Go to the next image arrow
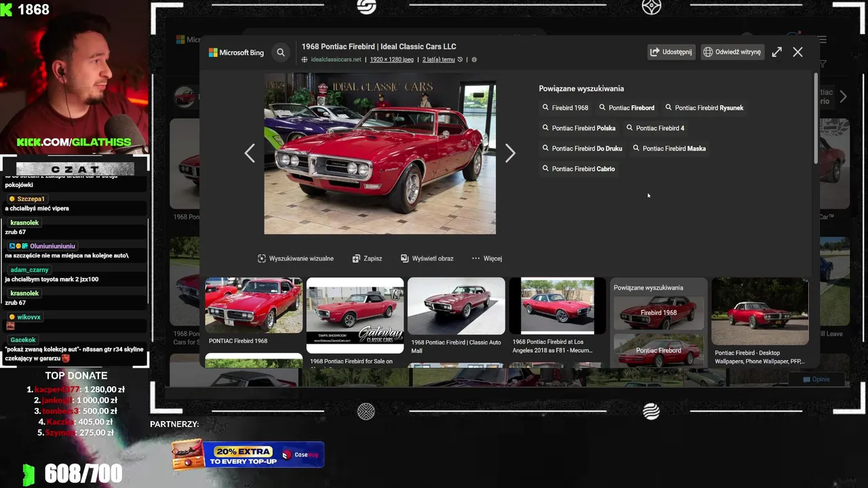 510,153
